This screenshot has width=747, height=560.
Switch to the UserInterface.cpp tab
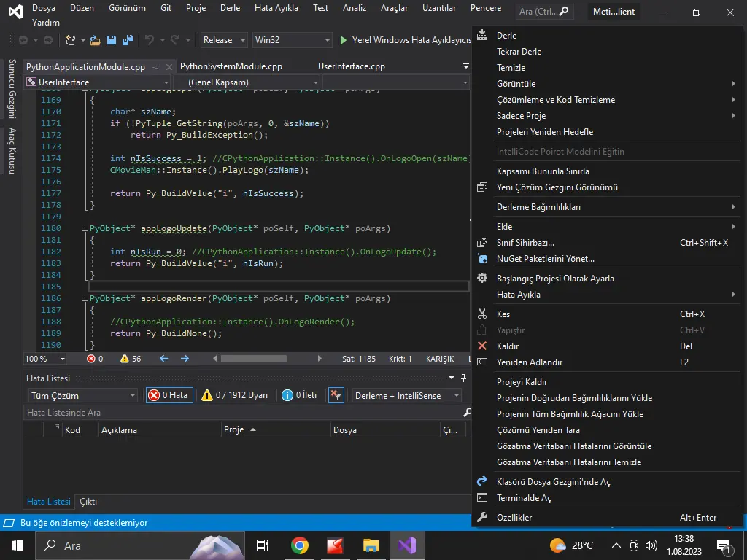(x=351, y=66)
